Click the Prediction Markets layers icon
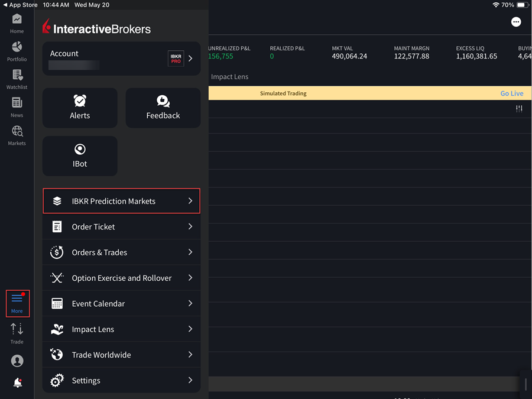Viewport: 532px width, 399px height. pos(57,201)
